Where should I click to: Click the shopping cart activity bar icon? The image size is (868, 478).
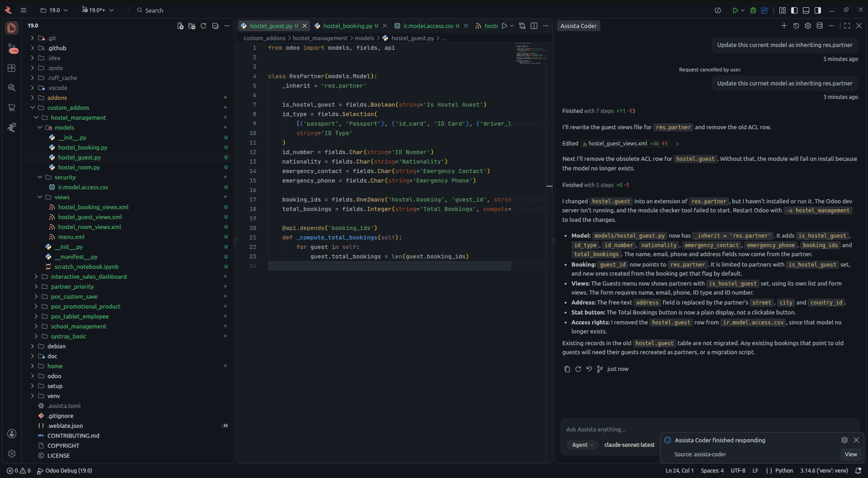[x=12, y=108]
